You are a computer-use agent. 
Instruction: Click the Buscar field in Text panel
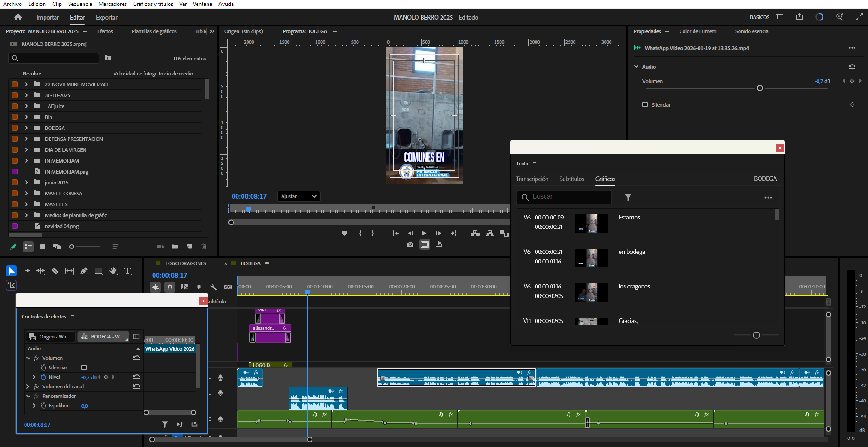[x=564, y=197]
